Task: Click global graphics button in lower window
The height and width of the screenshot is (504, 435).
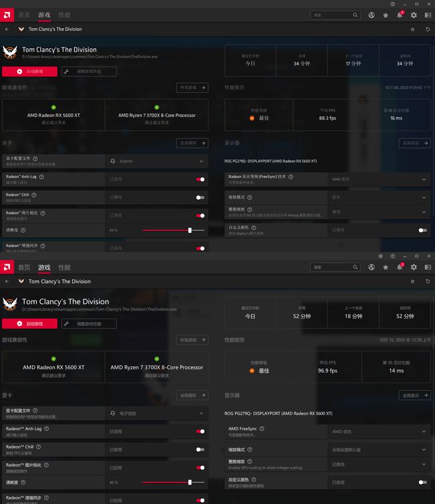Action: point(192,396)
